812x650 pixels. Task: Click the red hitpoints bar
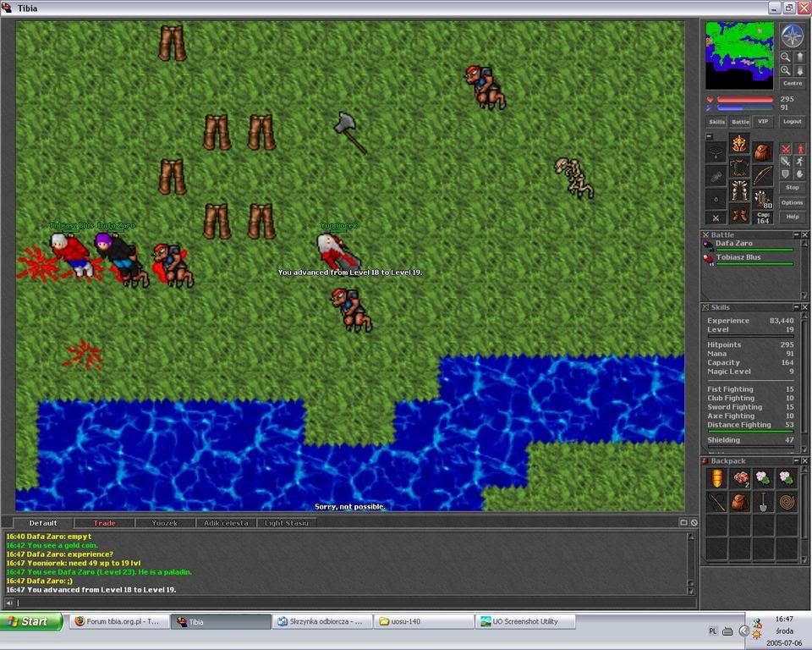pyautogui.click(x=745, y=100)
